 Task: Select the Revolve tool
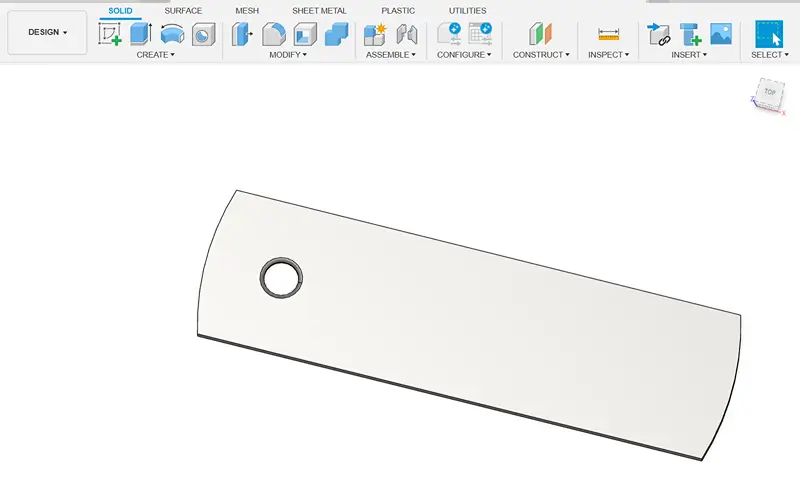pos(172,34)
